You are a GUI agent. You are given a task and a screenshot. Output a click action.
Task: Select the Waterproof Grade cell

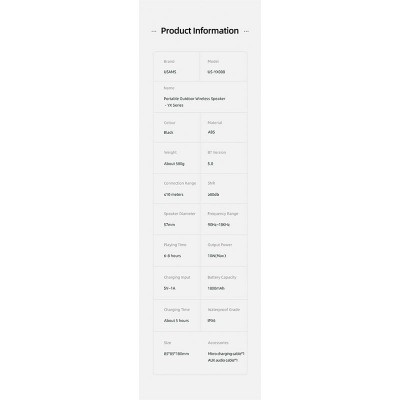pyautogui.click(x=224, y=315)
